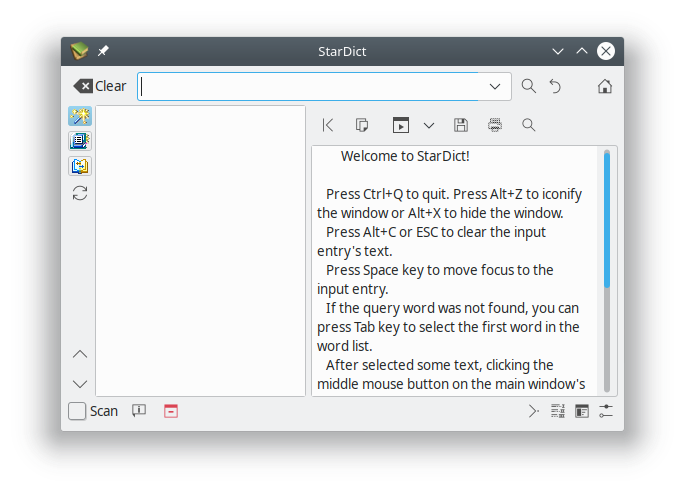Select the magic wand fuzzy query icon

tap(80, 116)
